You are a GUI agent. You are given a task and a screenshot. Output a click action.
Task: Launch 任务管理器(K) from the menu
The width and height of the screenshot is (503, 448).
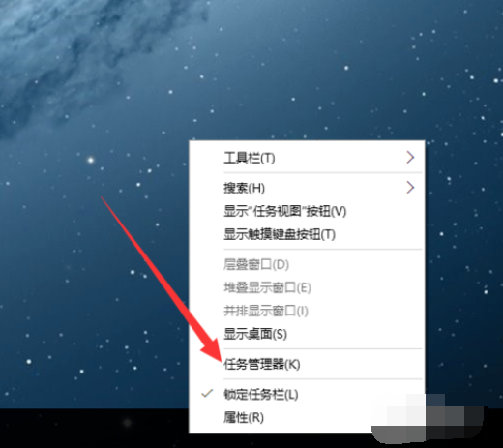(x=307, y=364)
